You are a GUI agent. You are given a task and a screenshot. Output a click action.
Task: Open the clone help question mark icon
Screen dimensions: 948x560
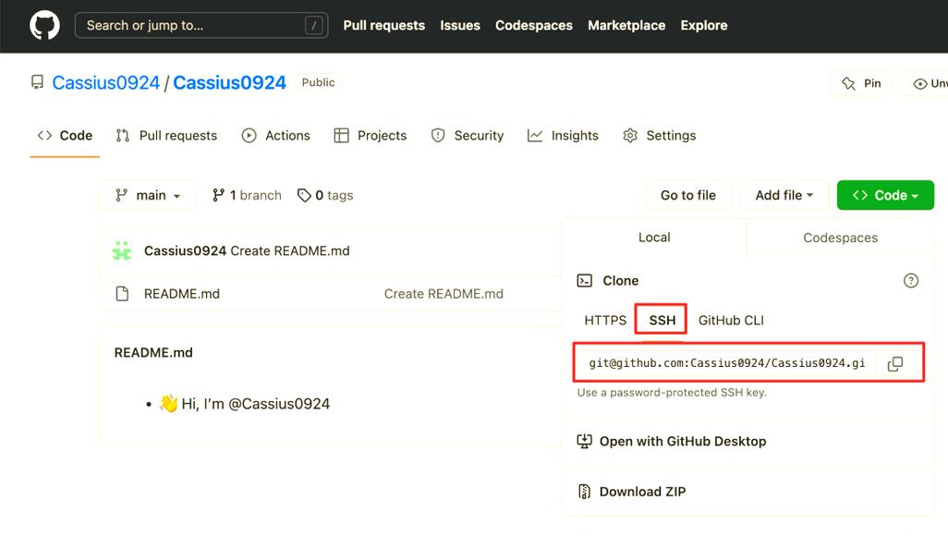pyautogui.click(x=910, y=281)
